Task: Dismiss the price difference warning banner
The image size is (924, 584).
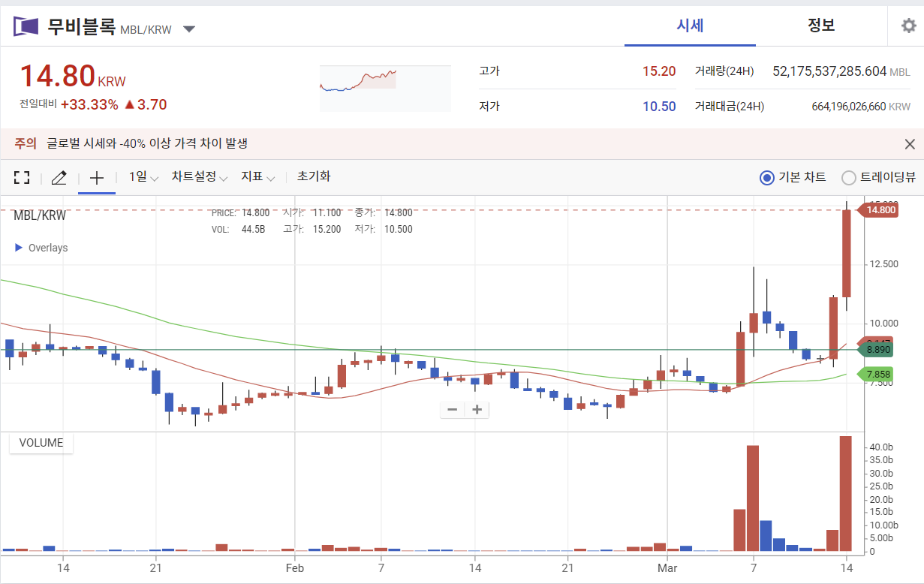Action: [x=909, y=143]
